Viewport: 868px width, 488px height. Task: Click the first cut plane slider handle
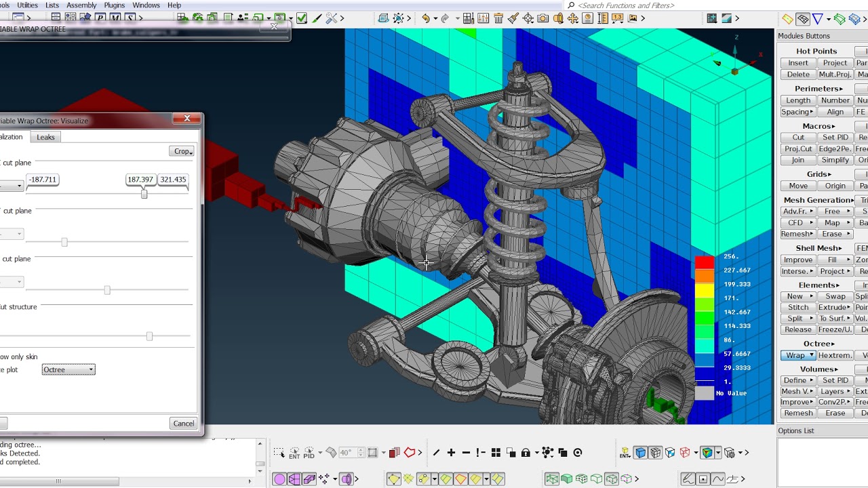(144, 194)
